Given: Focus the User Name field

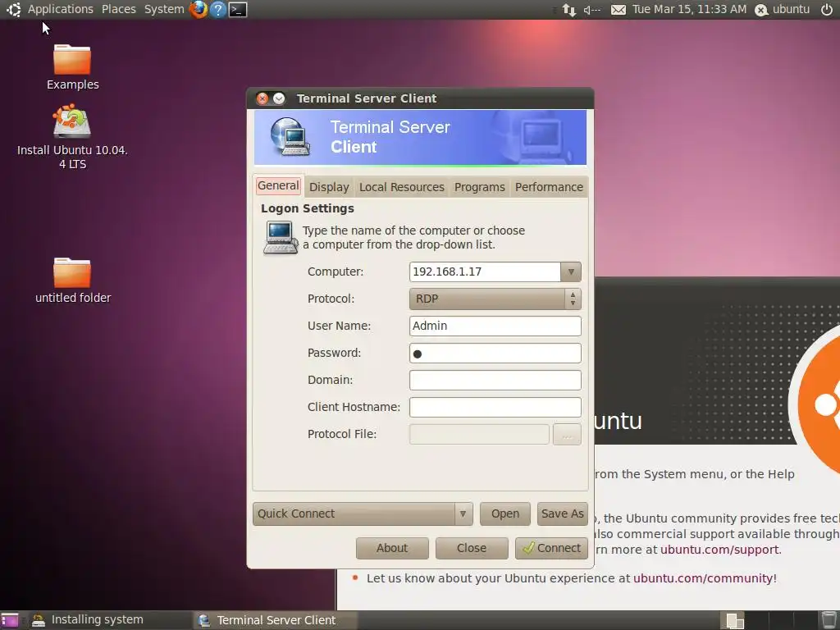Looking at the screenshot, I should coord(495,326).
